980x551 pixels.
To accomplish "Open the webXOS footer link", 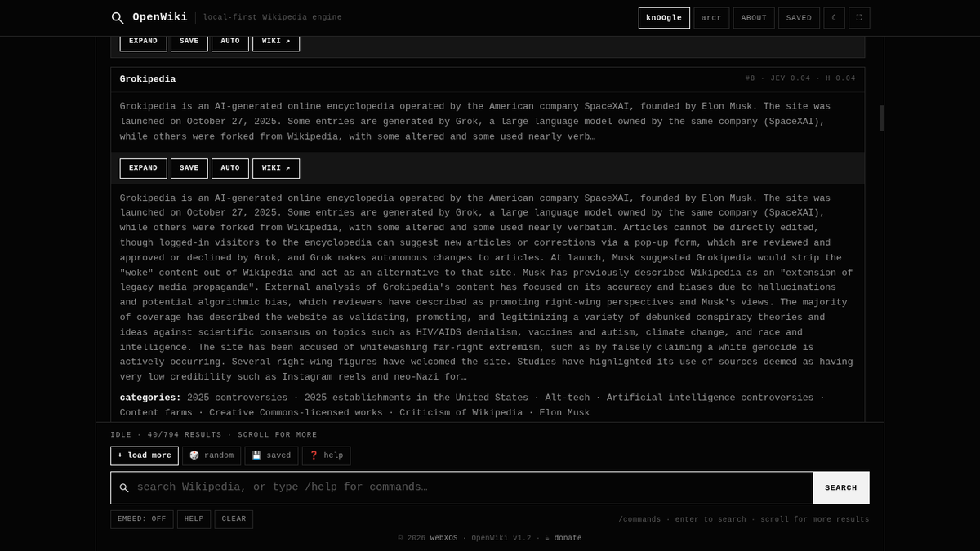I will [444, 538].
